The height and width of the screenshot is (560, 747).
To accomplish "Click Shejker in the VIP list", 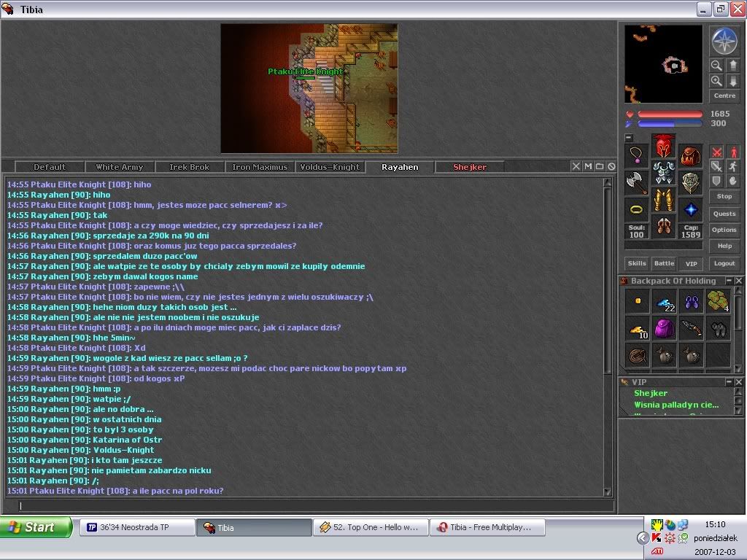I will pos(650,393).
